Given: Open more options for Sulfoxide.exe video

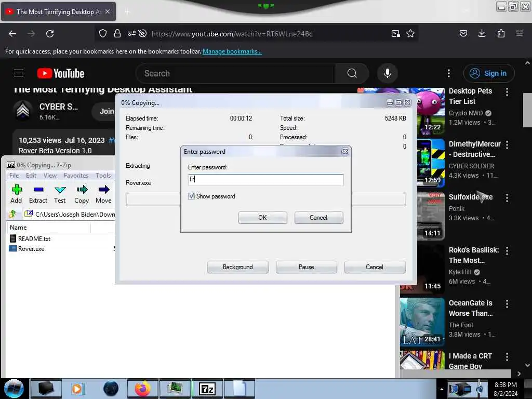Looking at the screenshot, I should tap(507, 198).
